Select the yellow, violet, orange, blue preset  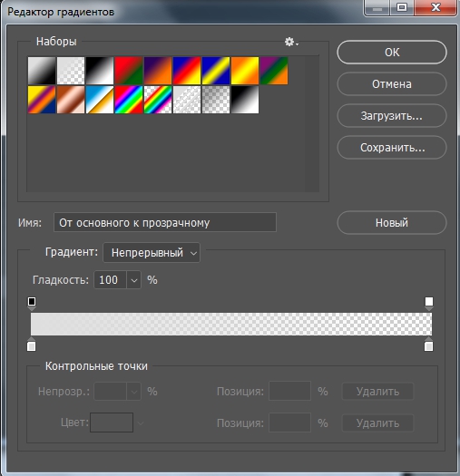[42, 100]
